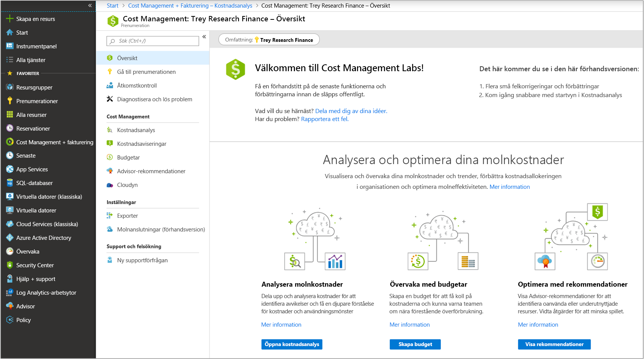Click Skapa budget button

[x=415, y=344]
